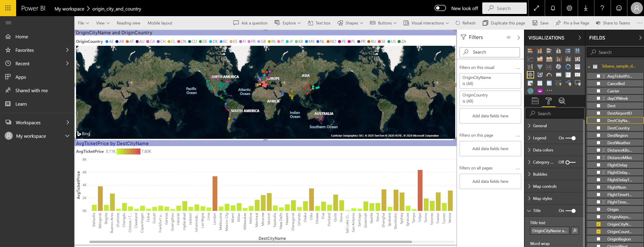Open the Fields well pane tab

(x=535, y=101)
